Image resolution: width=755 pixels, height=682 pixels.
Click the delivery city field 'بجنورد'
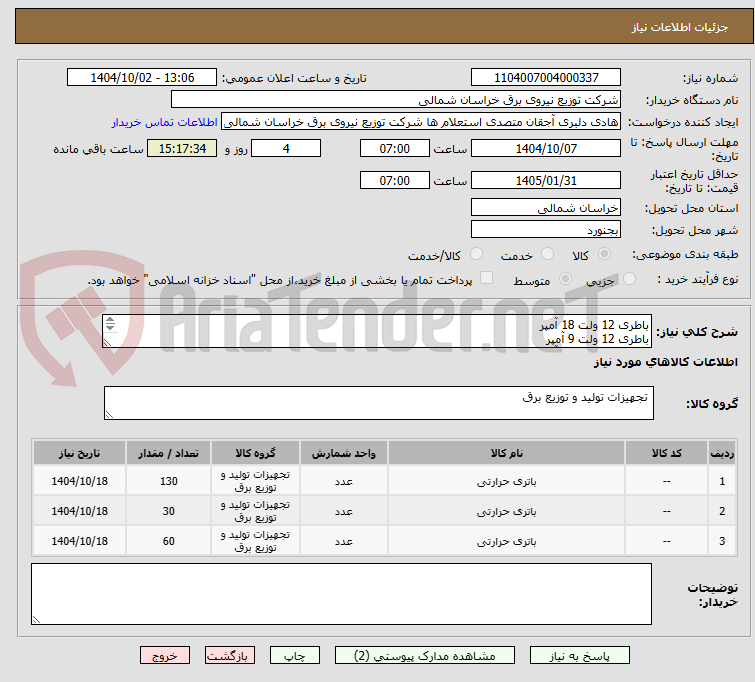[546, 230]
